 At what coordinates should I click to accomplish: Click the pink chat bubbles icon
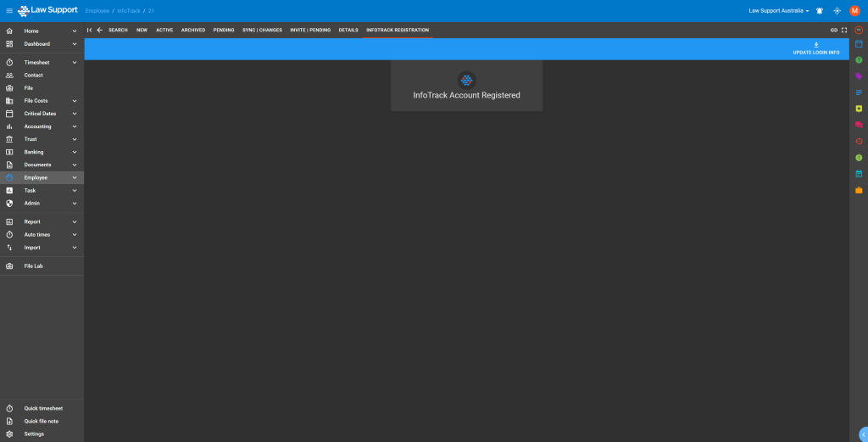click(859, 125)
